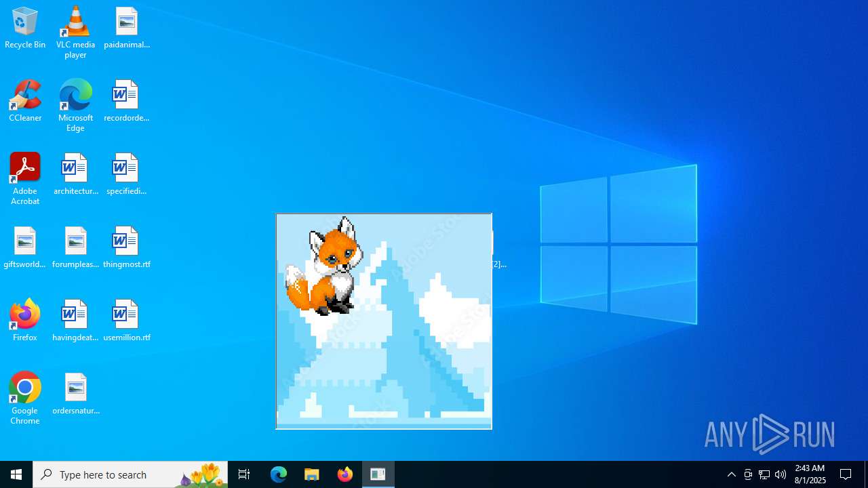Select the paidanimal image file
Image resolution: width=868 pixels, height=488 pixels.
pos(127,28)
